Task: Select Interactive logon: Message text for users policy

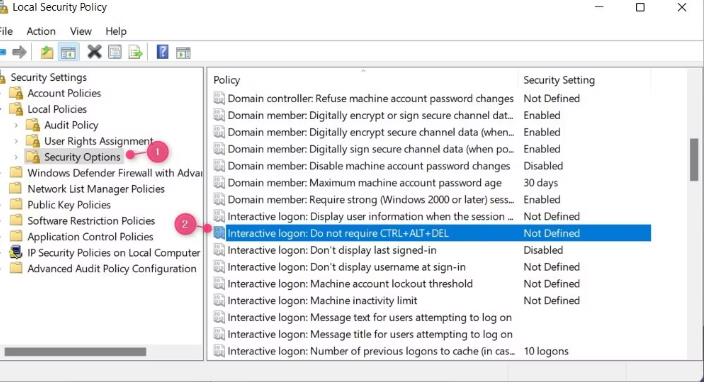Action: click(369, 318)
